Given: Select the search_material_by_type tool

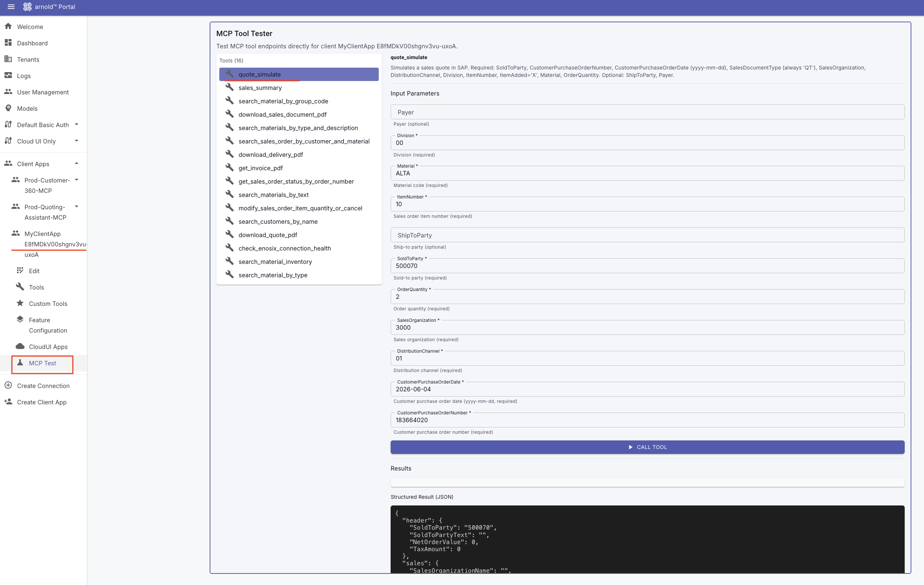Looking at the screenshot, I should click(298, 275).
